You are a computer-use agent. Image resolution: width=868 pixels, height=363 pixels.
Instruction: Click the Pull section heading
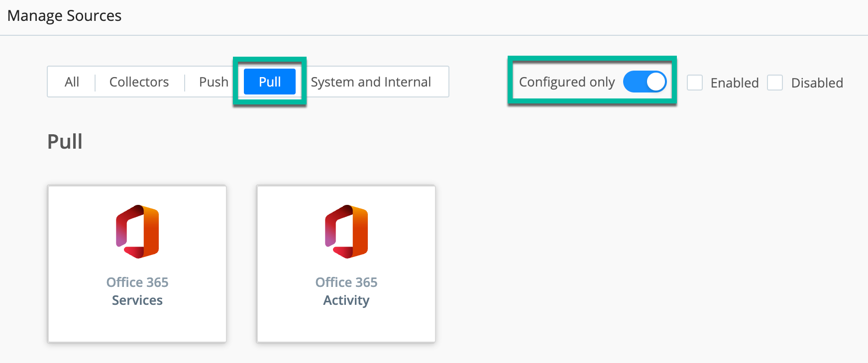tap(65, 142)
